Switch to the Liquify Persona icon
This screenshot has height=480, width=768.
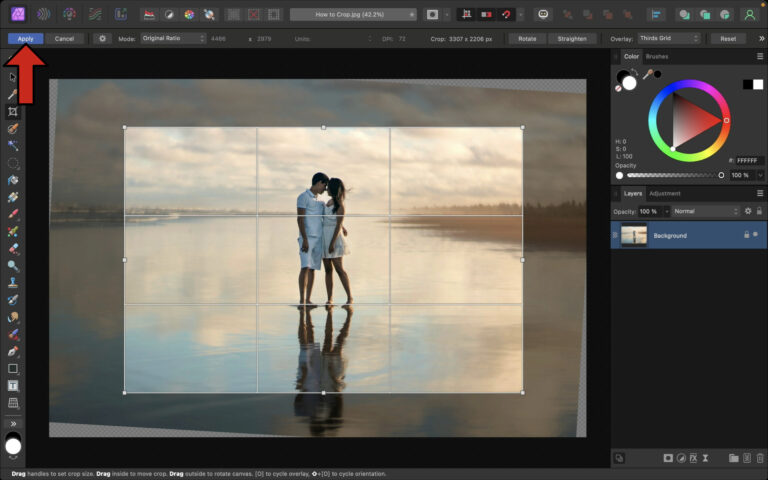click(44, 14)
